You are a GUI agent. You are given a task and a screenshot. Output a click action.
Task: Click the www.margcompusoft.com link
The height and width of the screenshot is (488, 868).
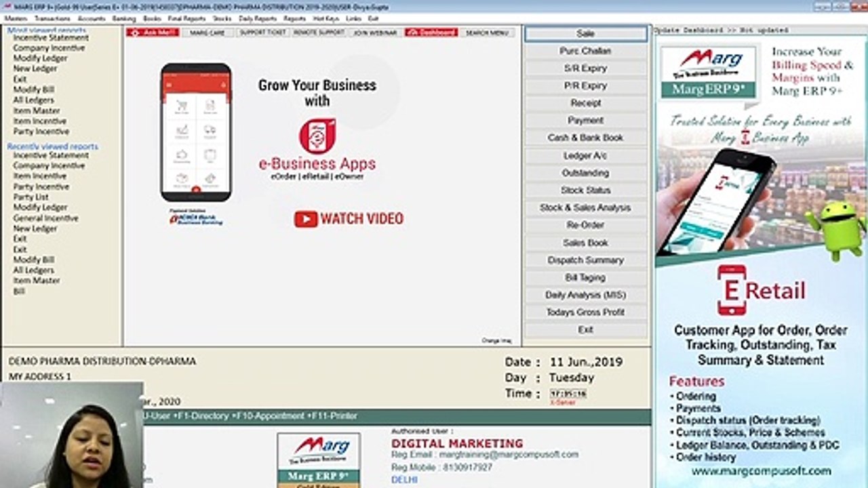(x=761, y=471)
